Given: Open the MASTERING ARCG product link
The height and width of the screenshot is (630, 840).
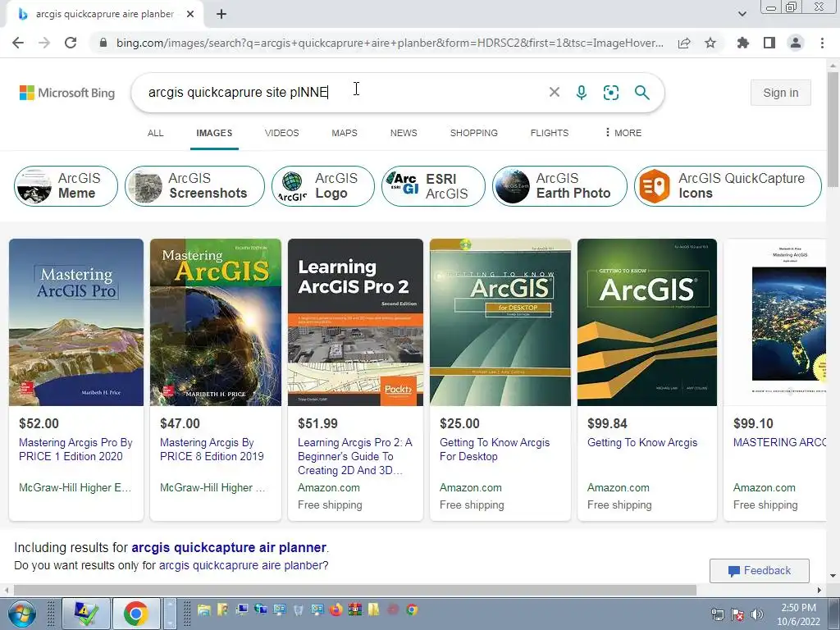Looking at the screenshot, I should [x=779, y=442].
